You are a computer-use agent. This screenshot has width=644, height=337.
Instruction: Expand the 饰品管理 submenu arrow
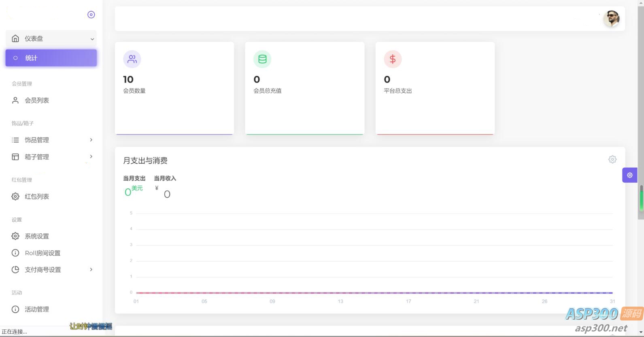coord(91,140)
